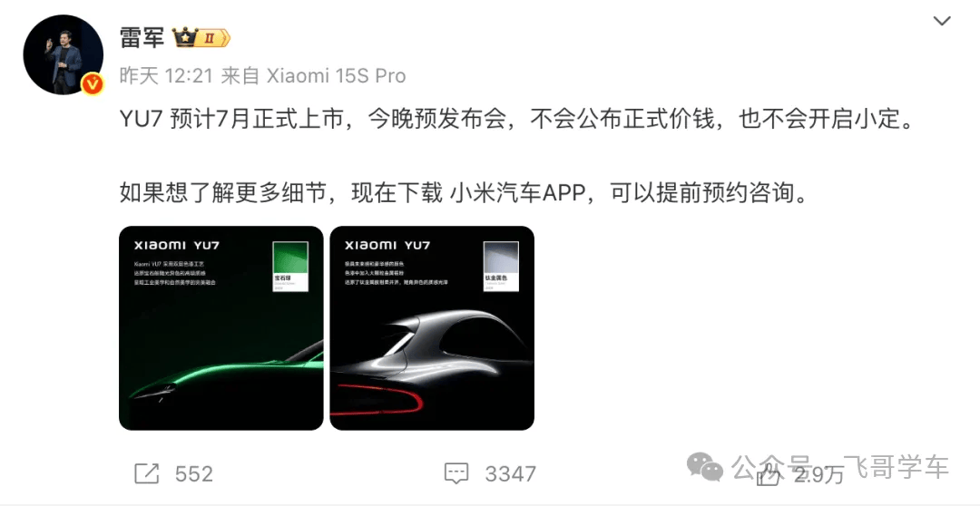Open the 雷军 username link
980x506 pixels.
point(142,38)
